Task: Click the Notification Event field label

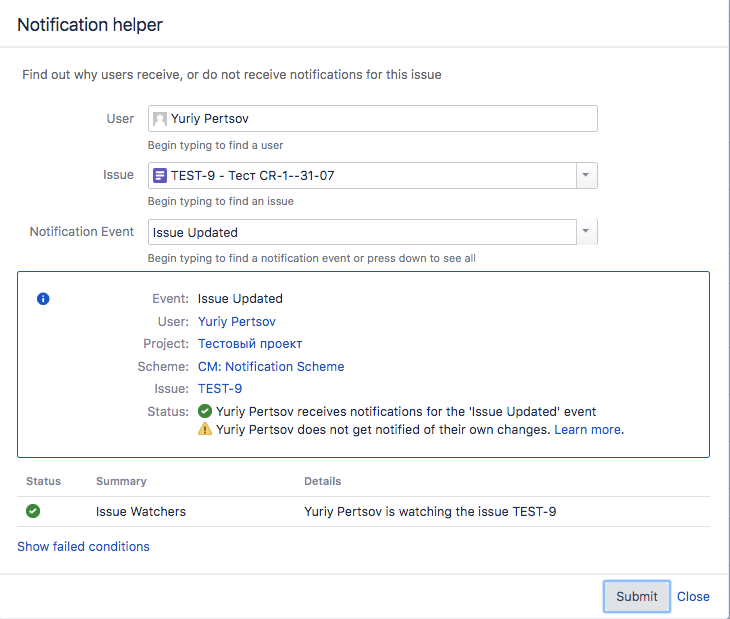Action: coord(81,232)
